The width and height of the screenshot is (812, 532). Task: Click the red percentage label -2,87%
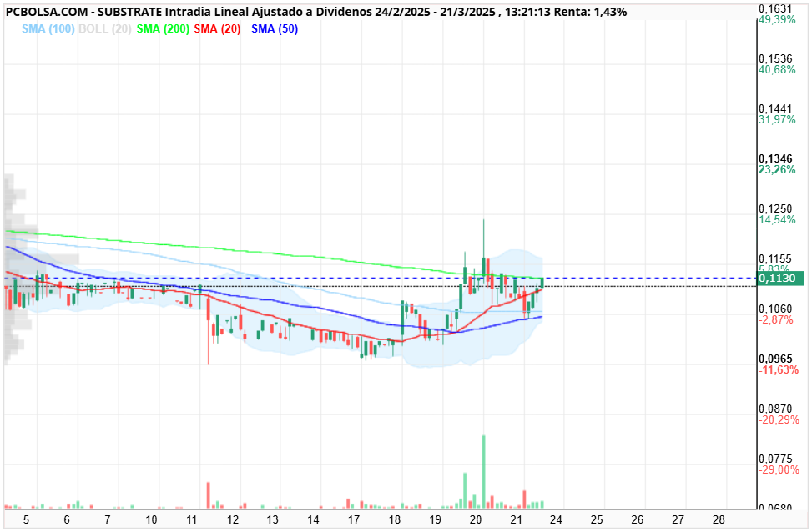coord(776,320)
